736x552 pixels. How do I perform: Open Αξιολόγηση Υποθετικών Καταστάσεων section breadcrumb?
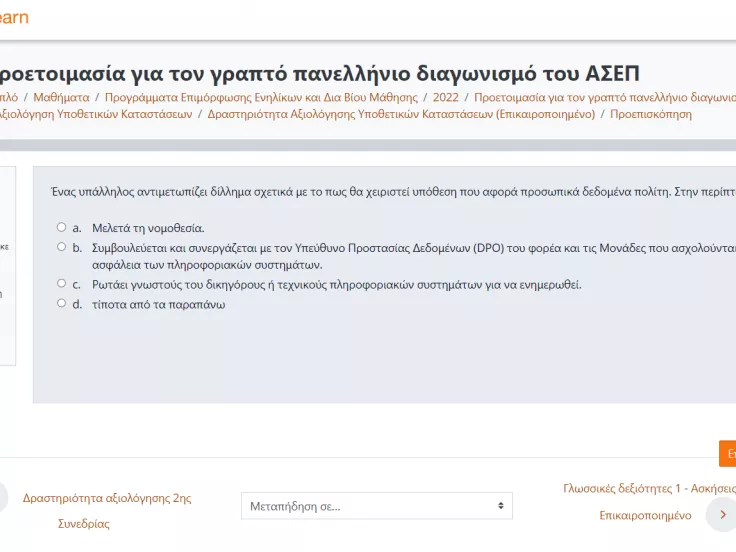(x=96, y=114)
